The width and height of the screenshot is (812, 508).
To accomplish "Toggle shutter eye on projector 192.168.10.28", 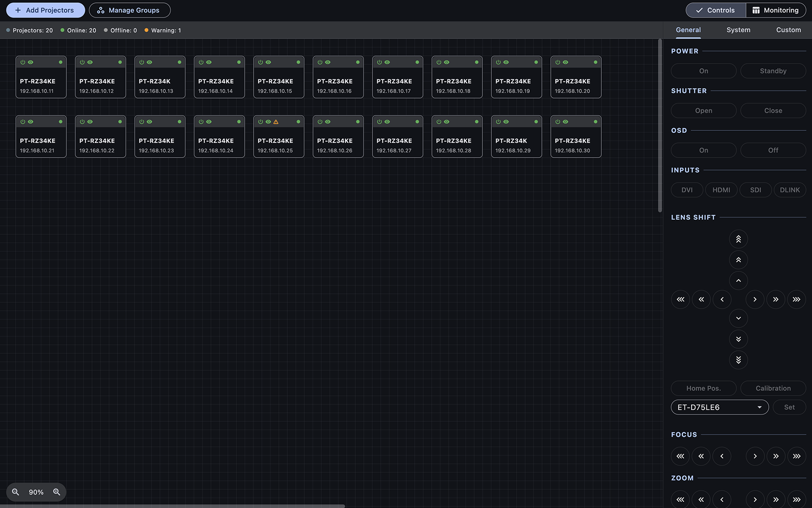I will (x=447, y=122).
